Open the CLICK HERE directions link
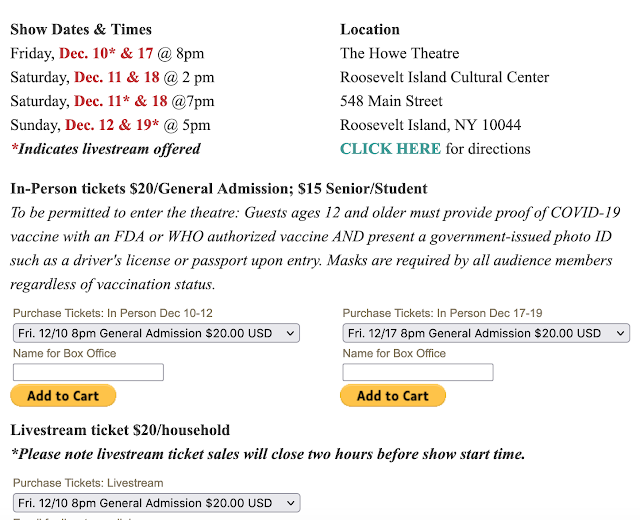Screen dimensions: 640x520 pyautogui.click(x=390, y=149)
